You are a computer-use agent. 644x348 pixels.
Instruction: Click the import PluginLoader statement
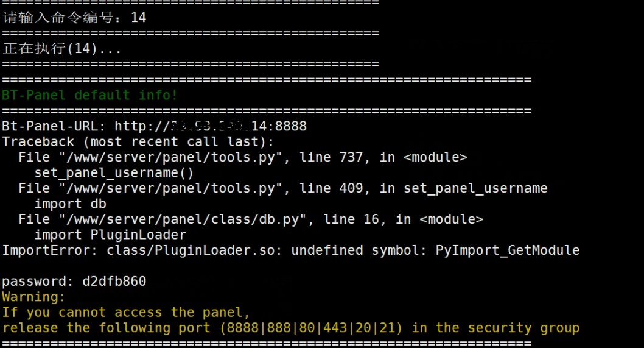pyautogui.click(x=110, y=235)
